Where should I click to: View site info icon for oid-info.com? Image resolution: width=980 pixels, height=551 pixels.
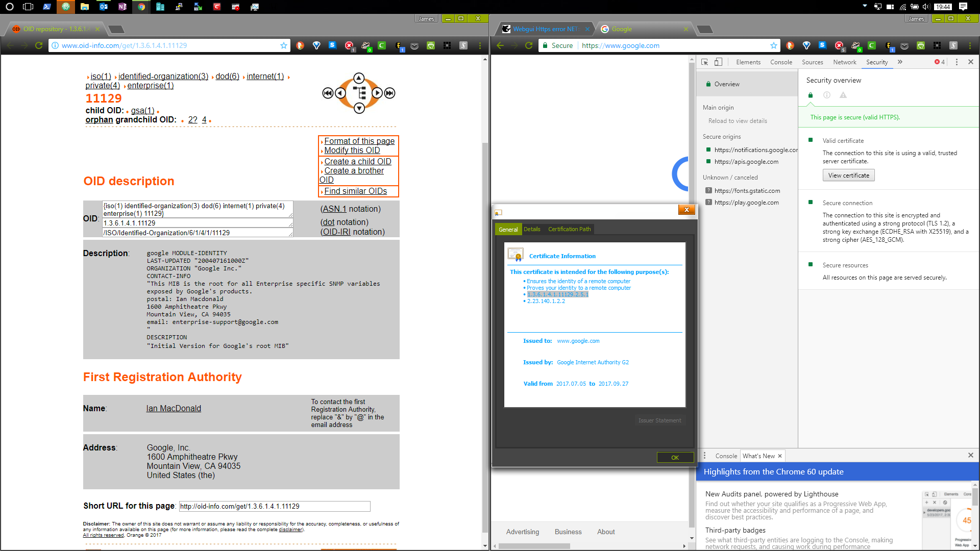55,45
